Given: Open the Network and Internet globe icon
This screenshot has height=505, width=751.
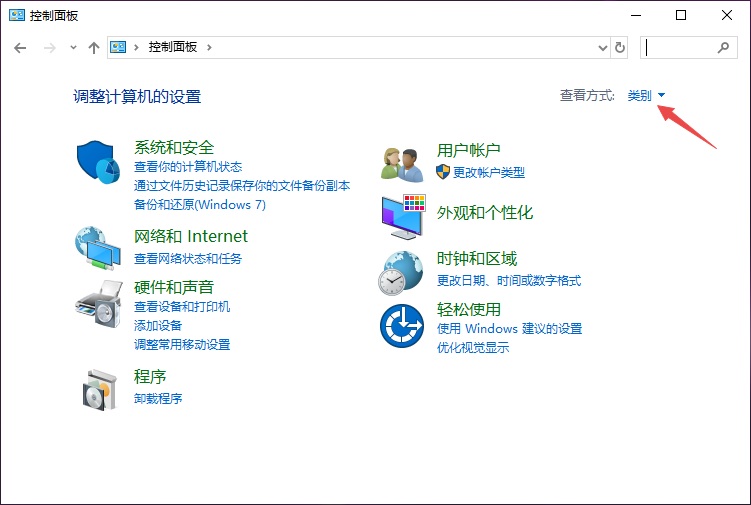Looking at the screenshot, I should 98,249.
